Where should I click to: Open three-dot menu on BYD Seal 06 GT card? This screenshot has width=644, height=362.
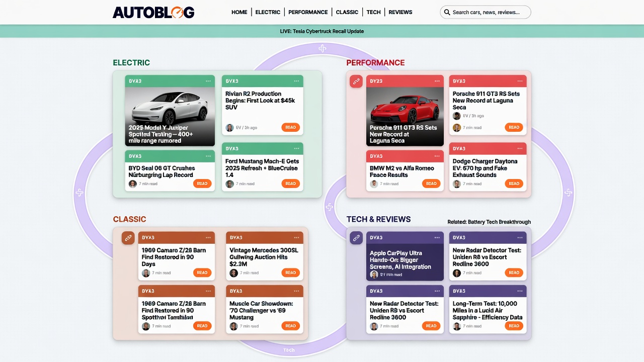(x=208, y=156)
